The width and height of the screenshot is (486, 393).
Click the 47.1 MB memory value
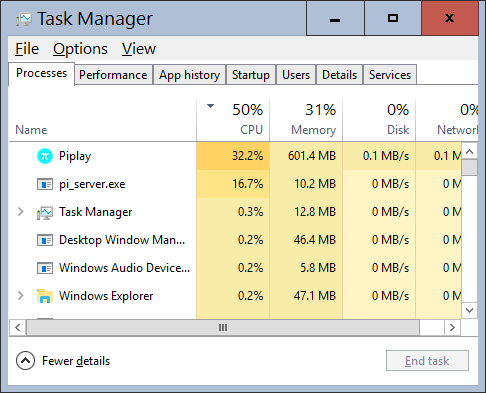pyautogui.click(x=315, y=296)
